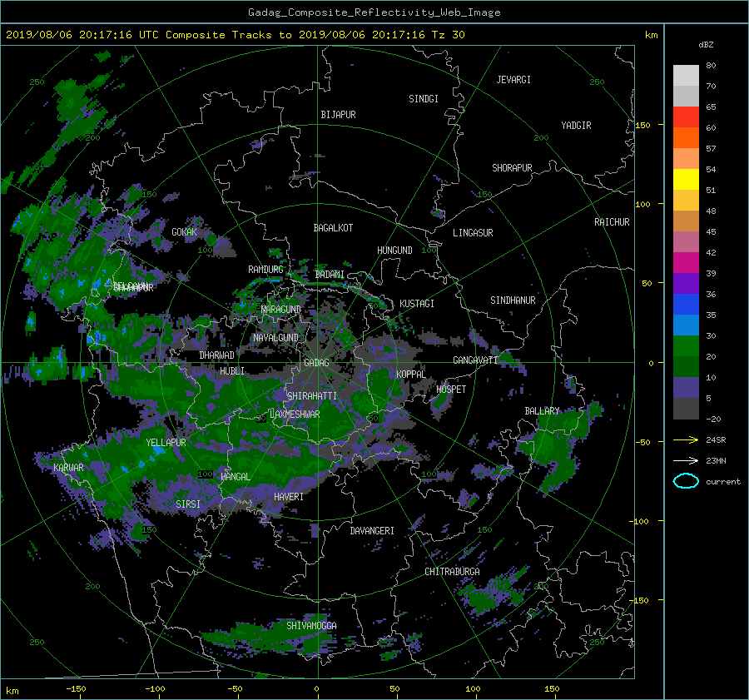Click the GANGAVATI city label
The height and width of the screenshot is (700, 749).
coord(475,360)
